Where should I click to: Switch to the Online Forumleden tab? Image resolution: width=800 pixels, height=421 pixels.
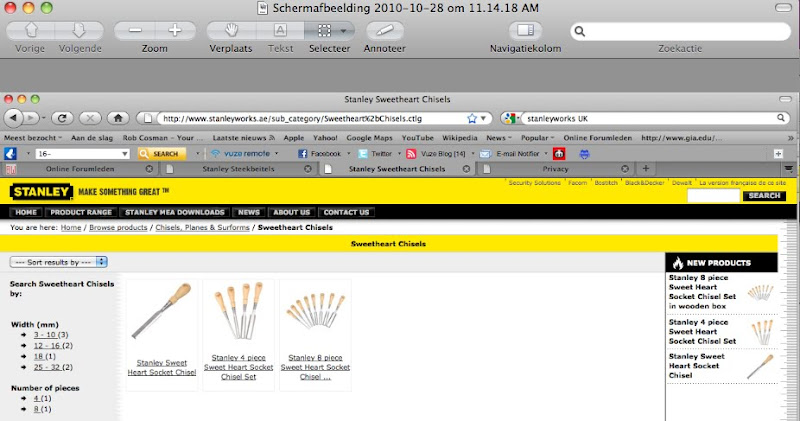(80, 169)
